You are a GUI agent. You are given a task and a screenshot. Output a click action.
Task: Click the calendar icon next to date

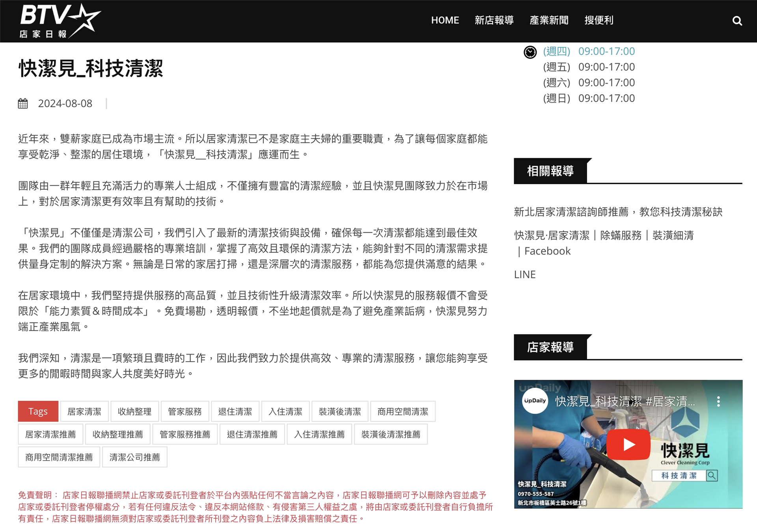coord(23,103)
